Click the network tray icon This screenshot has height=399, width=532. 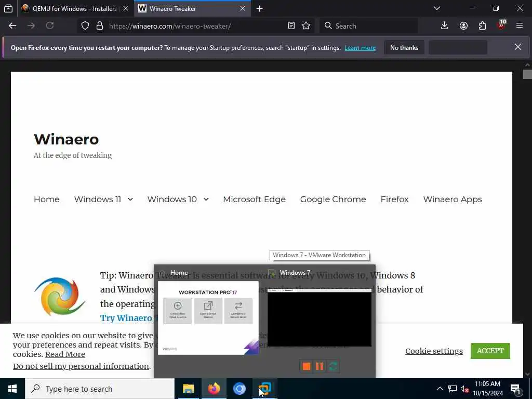[453, 389]
